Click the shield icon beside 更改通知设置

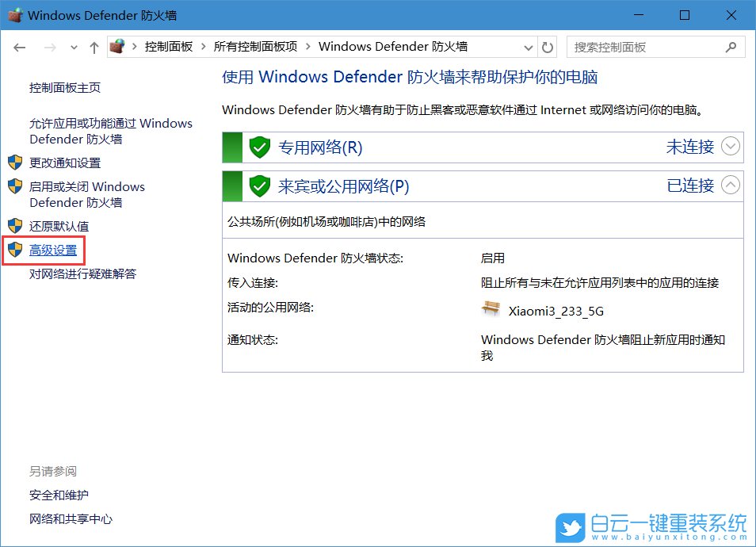[15, 163]
